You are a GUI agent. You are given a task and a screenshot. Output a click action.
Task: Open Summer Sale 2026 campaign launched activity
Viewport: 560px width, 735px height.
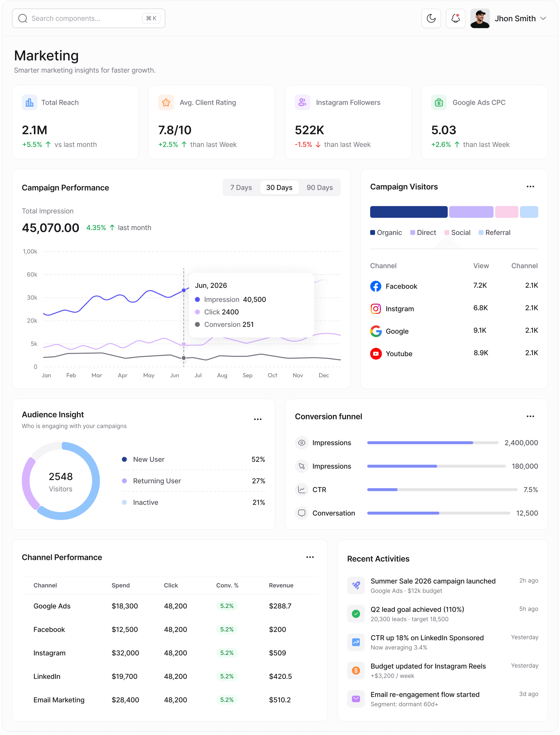443,585
